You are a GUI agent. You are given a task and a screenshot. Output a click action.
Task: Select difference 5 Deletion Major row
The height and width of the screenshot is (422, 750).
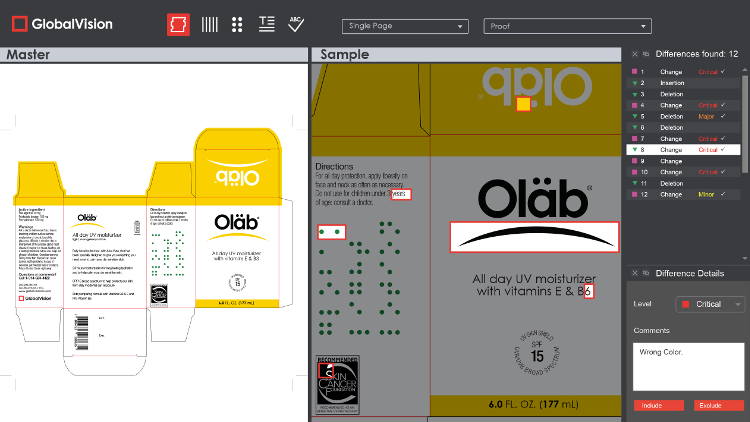coord(683,116)
